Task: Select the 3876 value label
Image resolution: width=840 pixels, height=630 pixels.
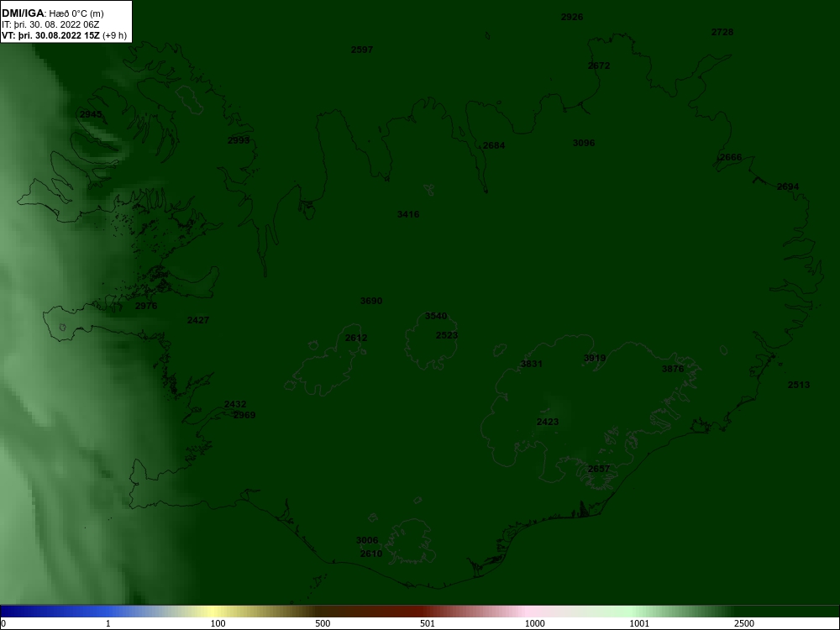Action: (x=672, y=369)
